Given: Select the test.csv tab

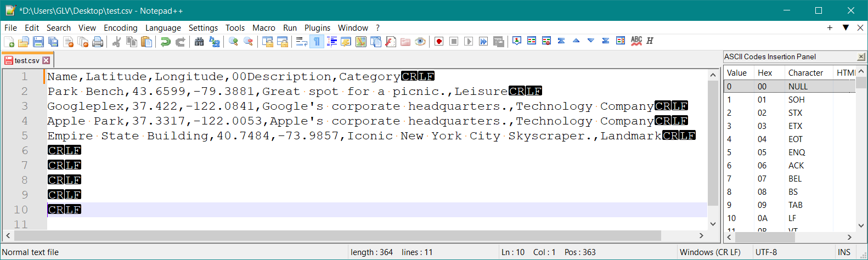Looking at the screenshot, I should [x=27, y=60].
